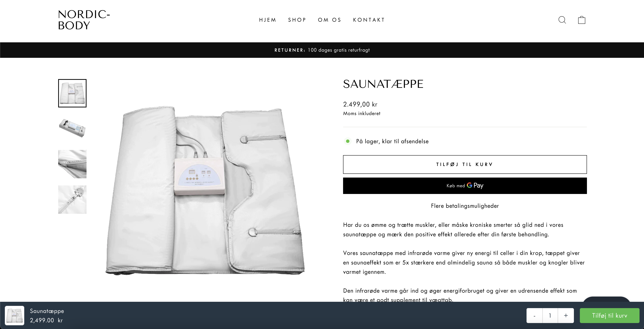Click the quantity input field
The height and width of the screenshot is (329, 644).
[550, 316]
